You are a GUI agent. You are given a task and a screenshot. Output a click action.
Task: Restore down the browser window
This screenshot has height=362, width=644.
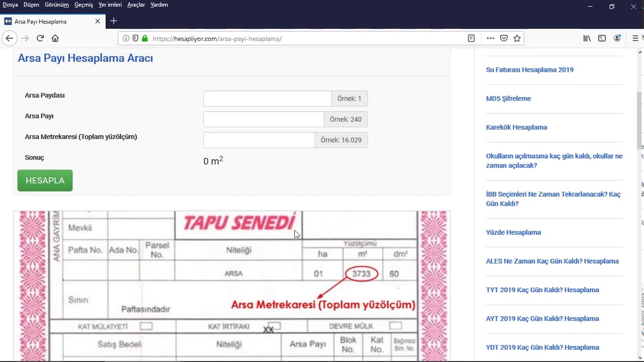612,7
